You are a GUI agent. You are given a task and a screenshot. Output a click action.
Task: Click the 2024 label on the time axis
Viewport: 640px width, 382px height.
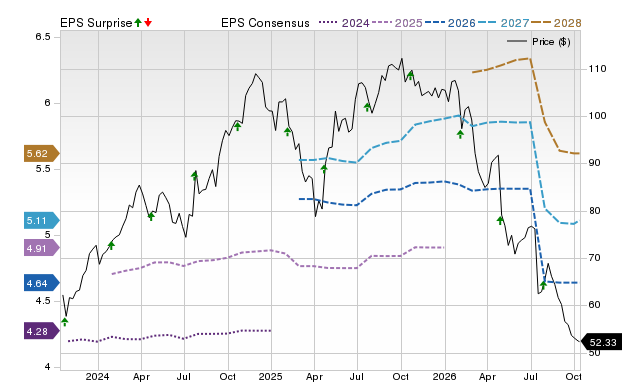tap(97, 376)
